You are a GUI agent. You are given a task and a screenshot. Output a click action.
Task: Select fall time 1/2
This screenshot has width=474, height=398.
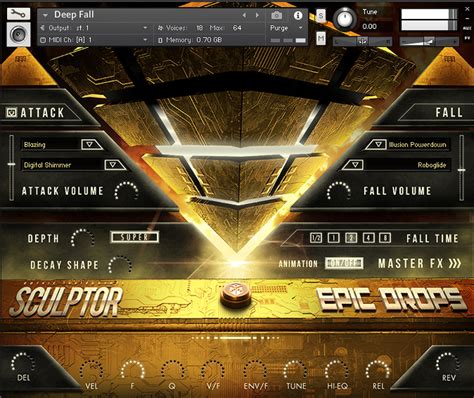pos(316,238)
